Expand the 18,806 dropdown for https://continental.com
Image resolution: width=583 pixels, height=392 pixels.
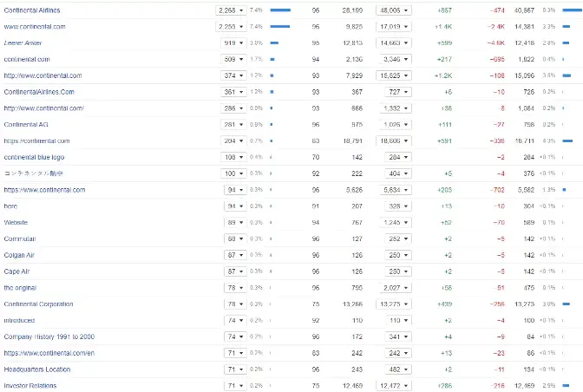[395, 140]
